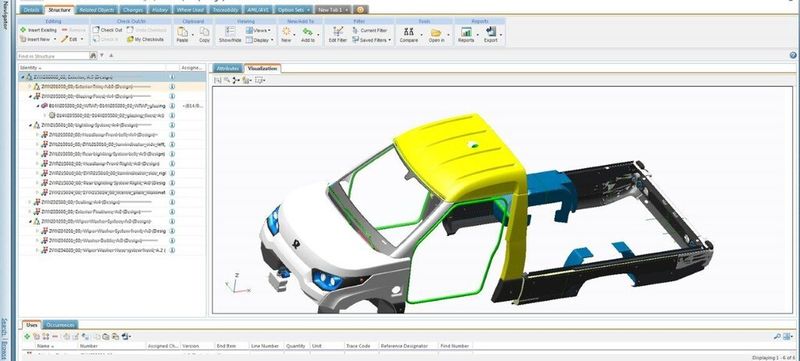The image size is (800, 361).
Task: Click the search icon at right of Uses panel
Action: (777, 337)
